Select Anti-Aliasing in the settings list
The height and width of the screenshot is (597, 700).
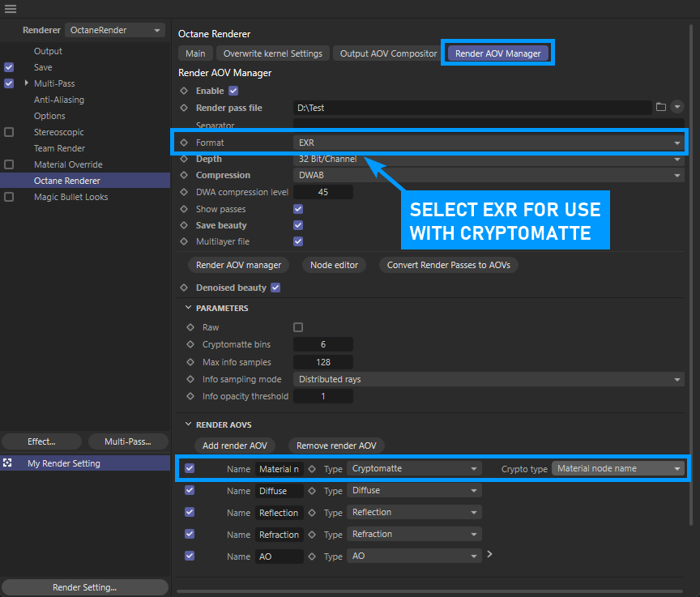tap(59, 100)
